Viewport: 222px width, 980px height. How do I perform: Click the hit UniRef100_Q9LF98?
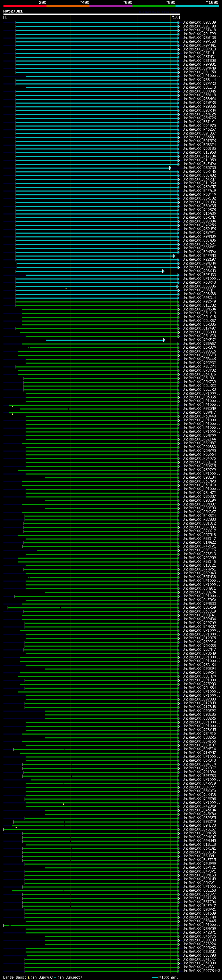[199, 26]
